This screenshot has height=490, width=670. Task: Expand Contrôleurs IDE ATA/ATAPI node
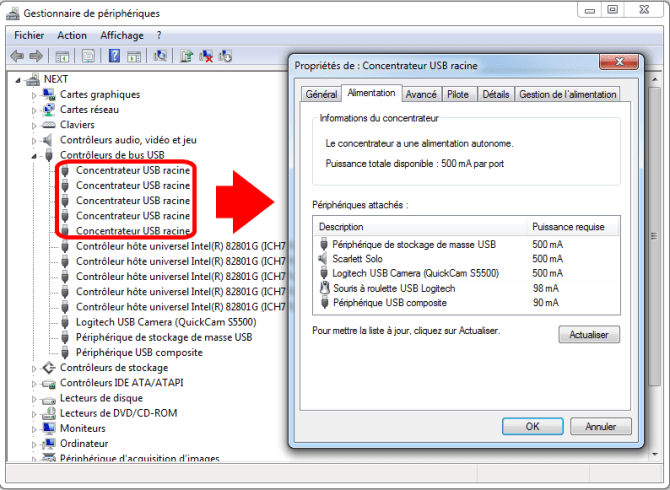(34, 384)
